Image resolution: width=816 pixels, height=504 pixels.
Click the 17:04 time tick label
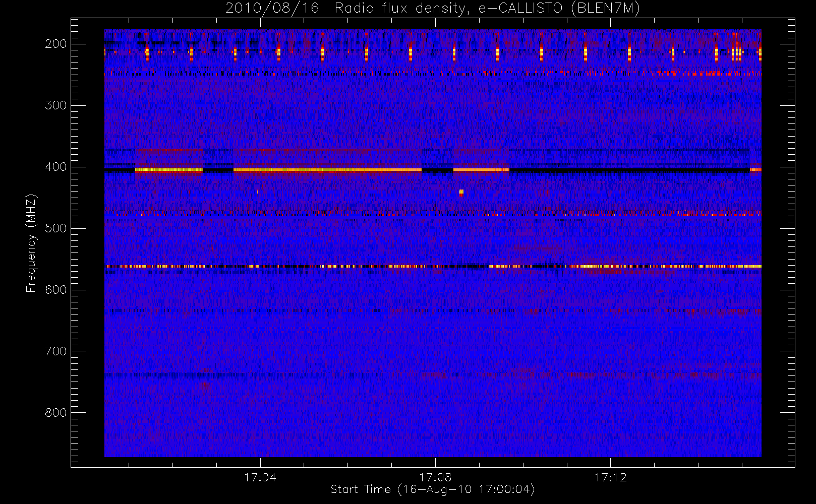pyautogui.click(x=260, y=477)
